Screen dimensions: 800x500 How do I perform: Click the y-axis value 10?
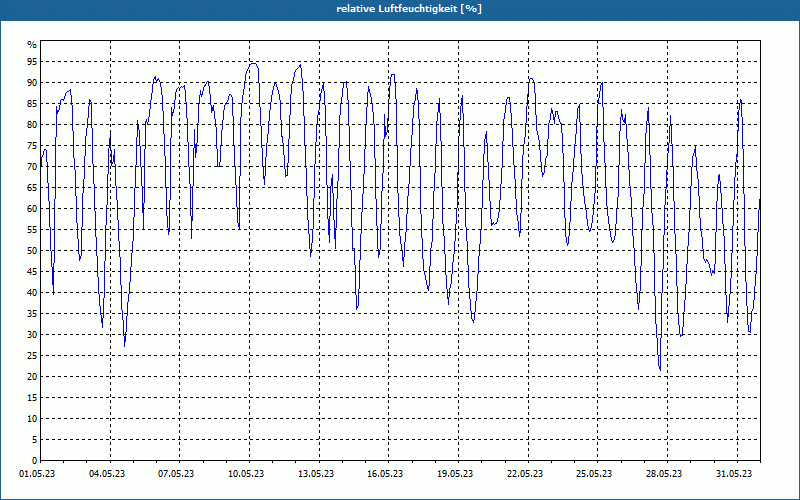point(32,418)
